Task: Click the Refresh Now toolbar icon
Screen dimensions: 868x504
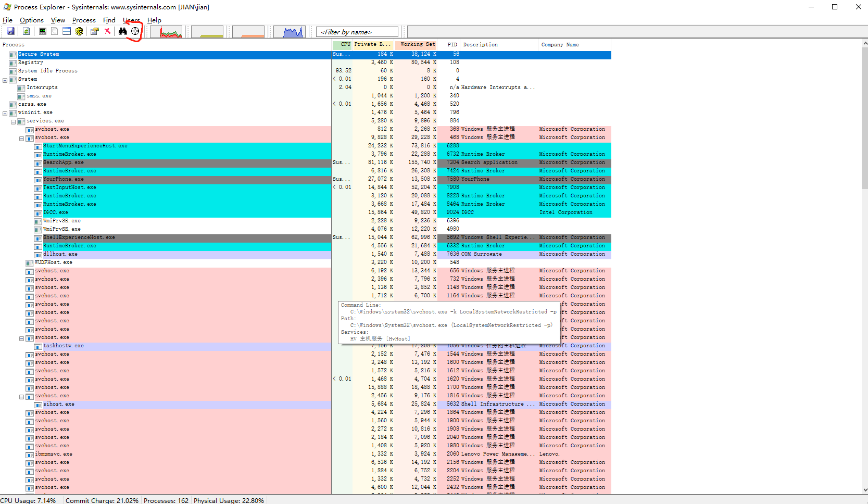Action: click(x=26, y=31)
